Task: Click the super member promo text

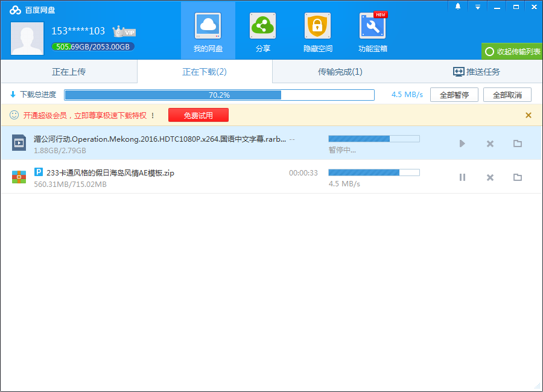Action: 89,115
